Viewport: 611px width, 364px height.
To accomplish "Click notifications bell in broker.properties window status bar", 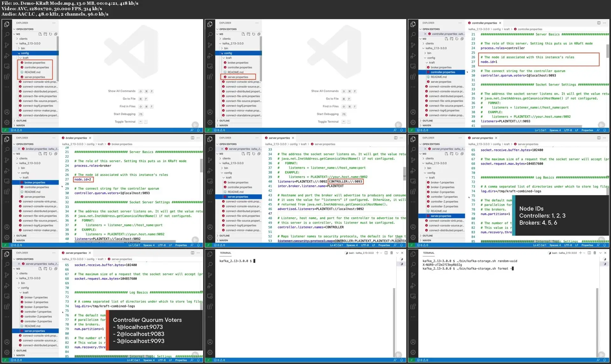I will [x=198, y=245].
